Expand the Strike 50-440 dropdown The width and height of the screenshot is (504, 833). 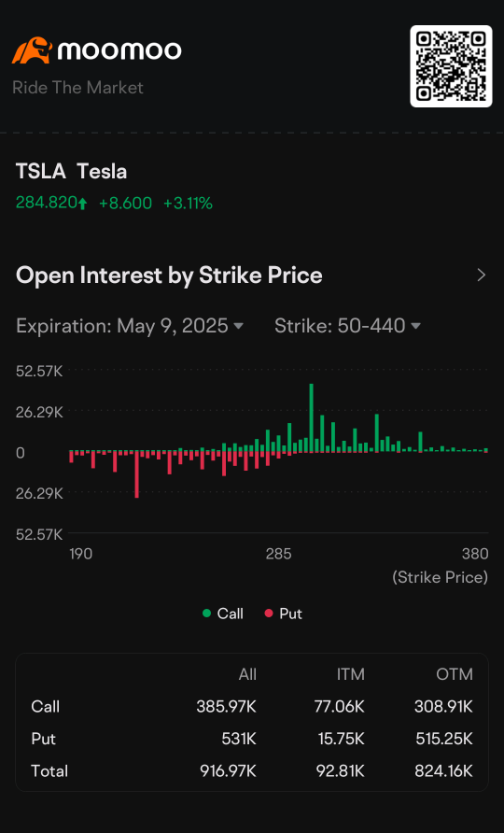point(347,326)
